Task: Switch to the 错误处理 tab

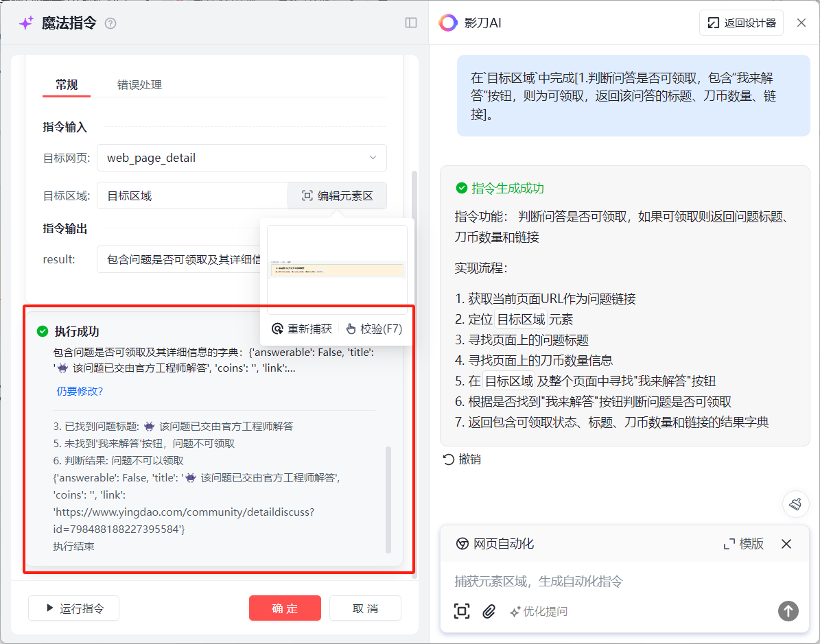Action: 139,85
